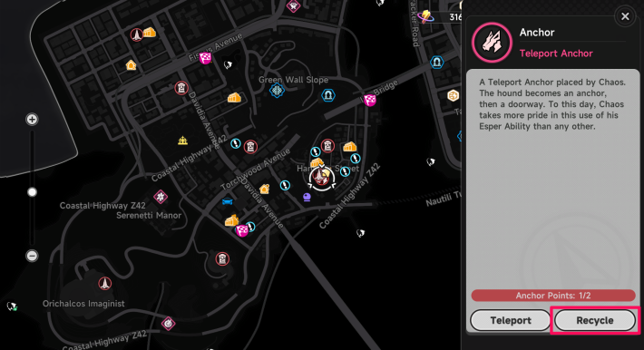This screenshot has width=644, height=350.
Task: Select the purple orb icon below the anchor marker
Action: click(307, 198)
